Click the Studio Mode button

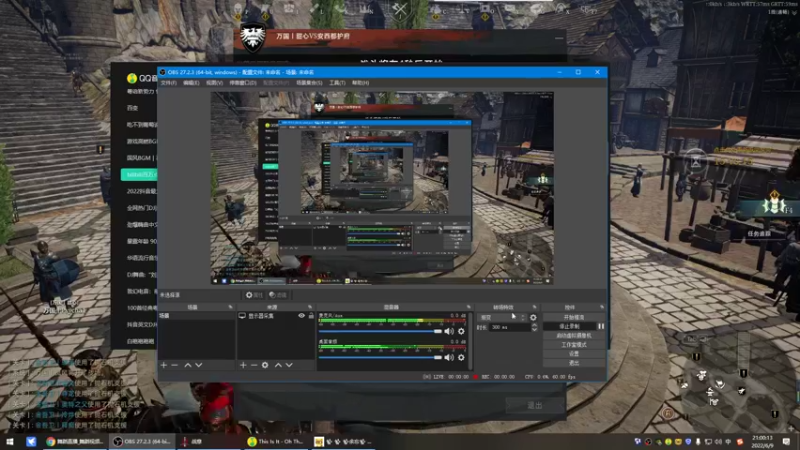click(x=573, y=345)
